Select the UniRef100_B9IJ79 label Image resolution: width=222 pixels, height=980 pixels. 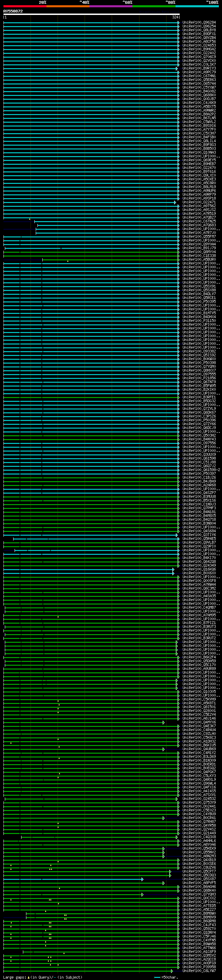point(199,248)
